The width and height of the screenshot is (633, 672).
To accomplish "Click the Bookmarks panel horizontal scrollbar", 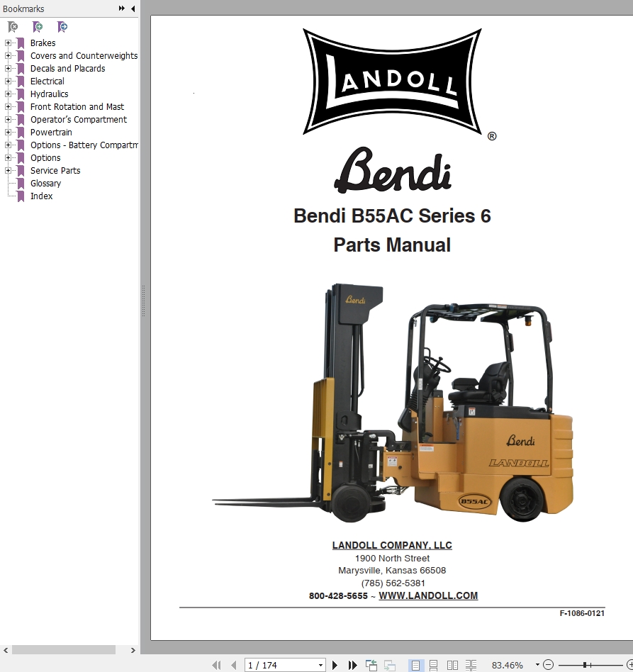I will [x=63, y=650].
